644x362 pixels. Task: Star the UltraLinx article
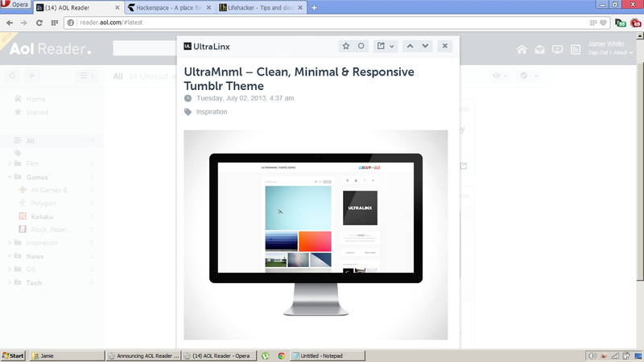coord(346,46)
